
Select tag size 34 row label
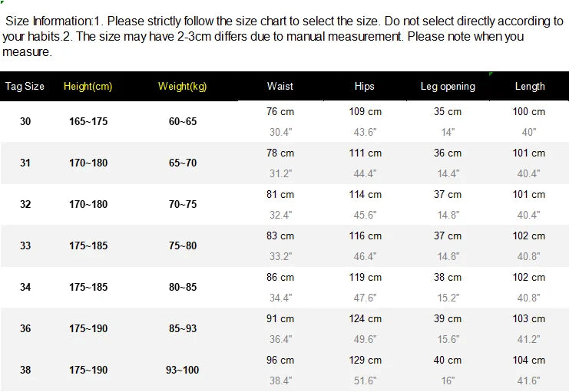(25, 287)
